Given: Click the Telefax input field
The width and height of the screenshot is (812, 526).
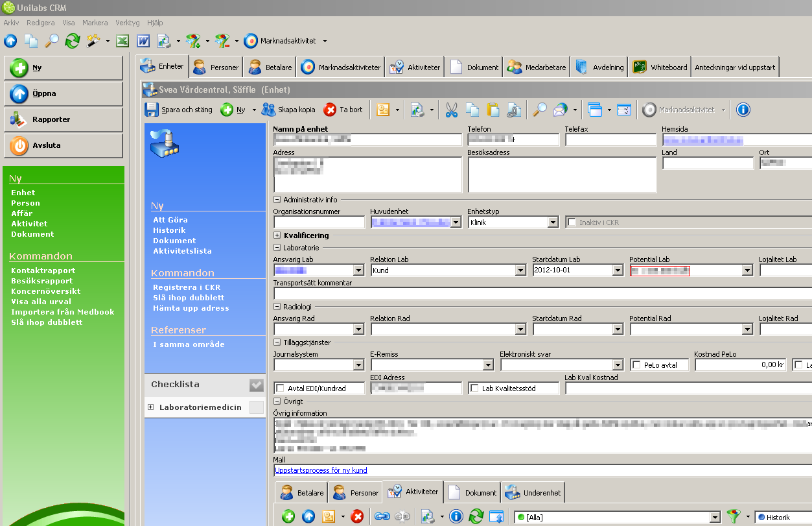Looking at the screenshot, I should click(610, 139).
